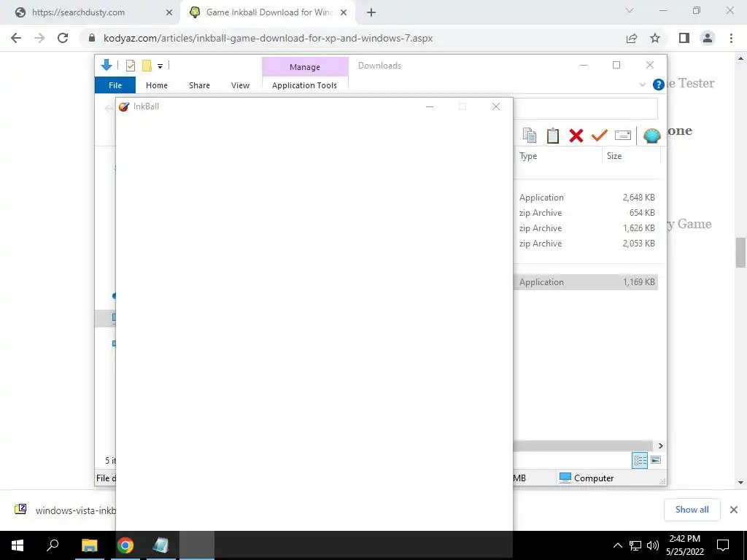
Task: Switch Explorer to large thumbnails view
Action: [656, 460]
